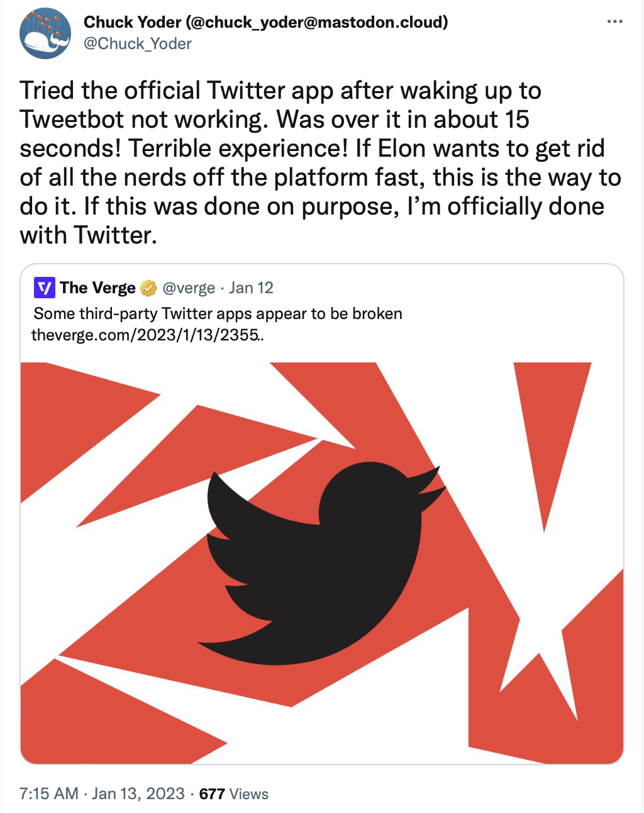
Task: Click The Verge purple logo icon
Action: pyautogui.click(x=44, y=288)
